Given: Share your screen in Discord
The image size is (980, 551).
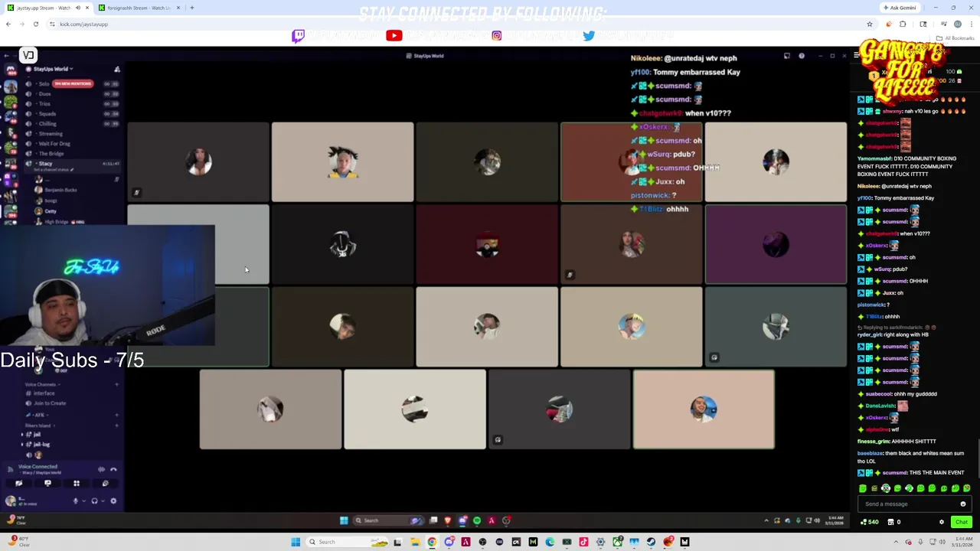Looking at the screenshot, I should 47,484.
